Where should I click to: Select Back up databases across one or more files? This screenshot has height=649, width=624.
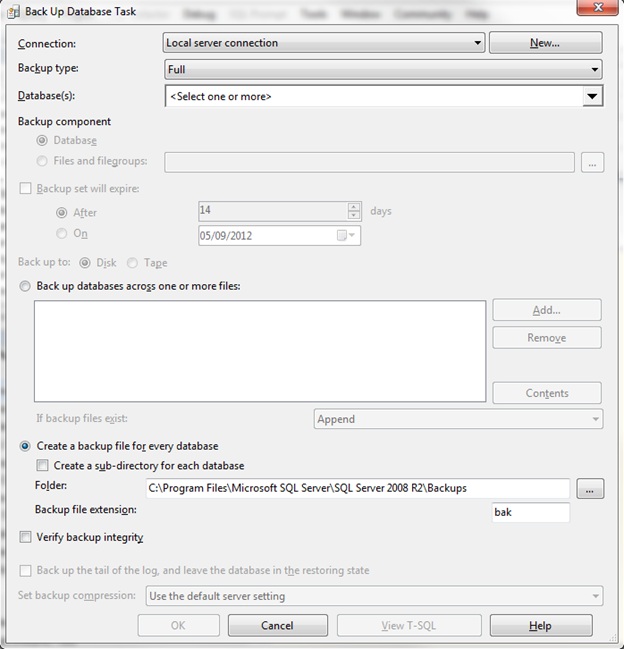[x=26, y=286]
